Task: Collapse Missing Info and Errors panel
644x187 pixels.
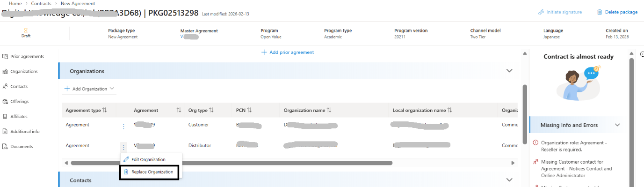Action: (x=617, y=125)
